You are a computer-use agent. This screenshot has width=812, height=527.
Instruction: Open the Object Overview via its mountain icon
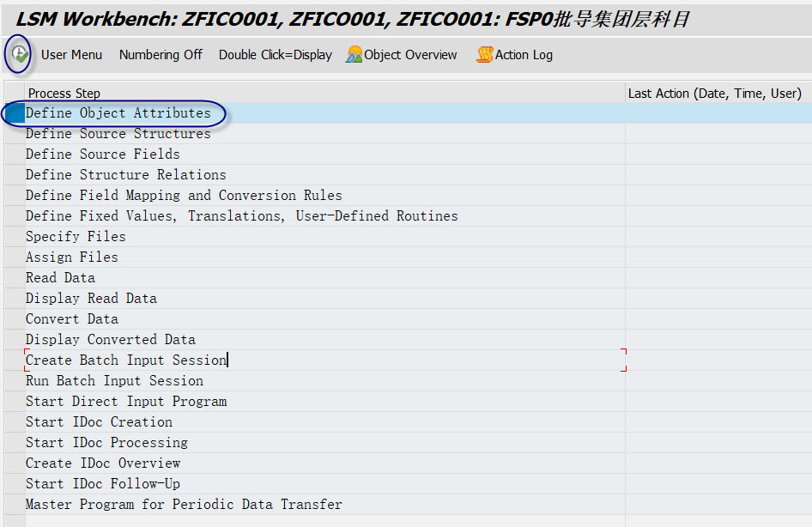400,54
